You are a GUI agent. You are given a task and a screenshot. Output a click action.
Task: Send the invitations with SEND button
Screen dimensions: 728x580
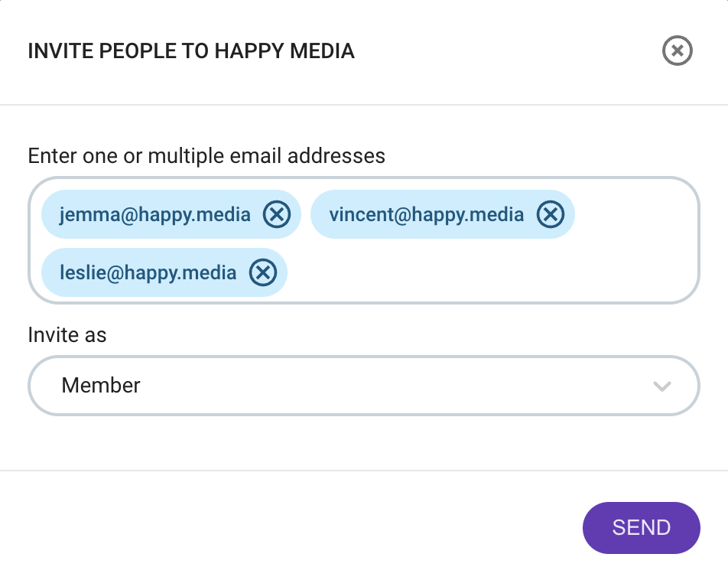click(641, 528)
